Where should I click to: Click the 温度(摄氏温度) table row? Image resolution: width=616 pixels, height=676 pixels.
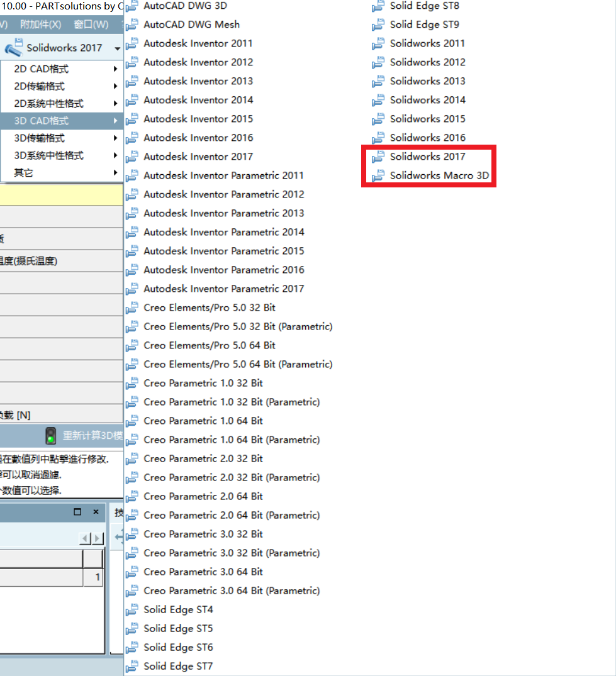tap(61, 261)
